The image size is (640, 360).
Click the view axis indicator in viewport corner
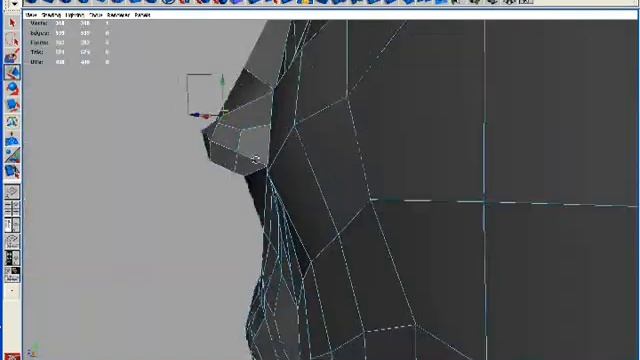(x=32, y=350)
